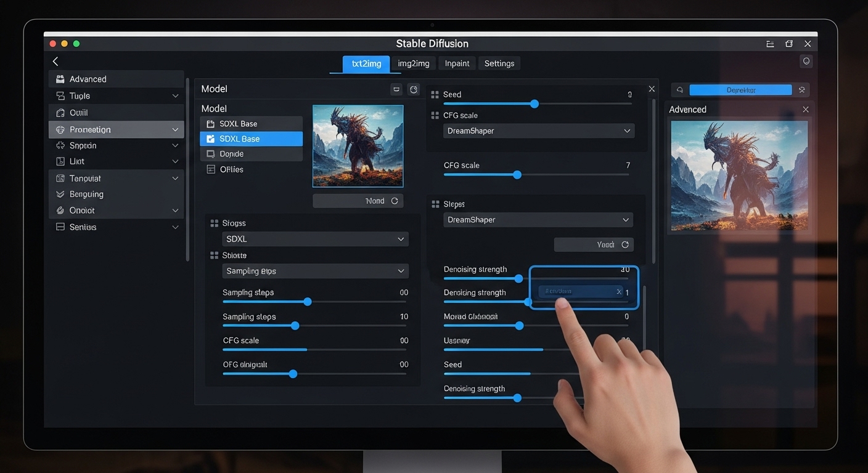
Task: Open the Settings tab
Action: 499,63
